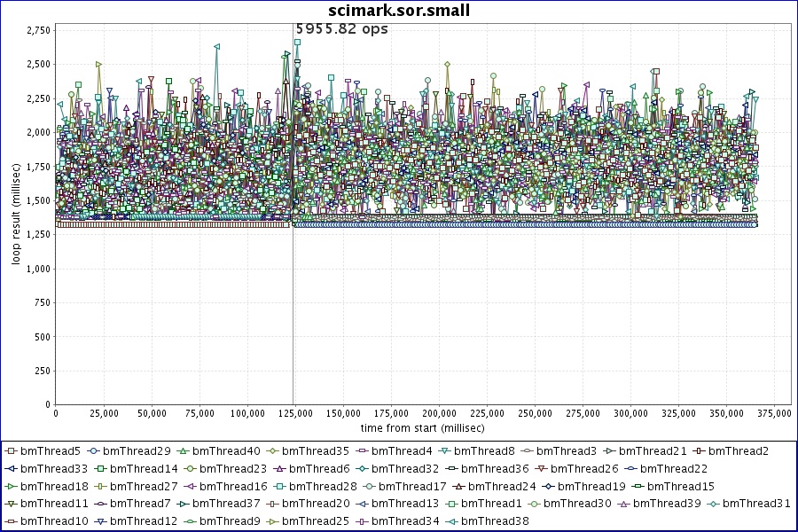The width and height of the screenshot is (798, 532).
Task: Click the scimark.sor.small chart title
Action: tap(399, 11)
